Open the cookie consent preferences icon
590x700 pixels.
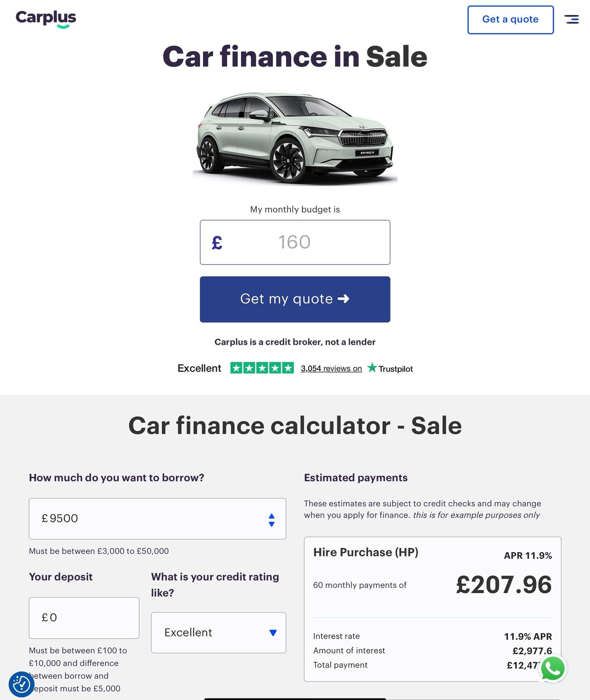pyautogui.click(x=21, y=684)
